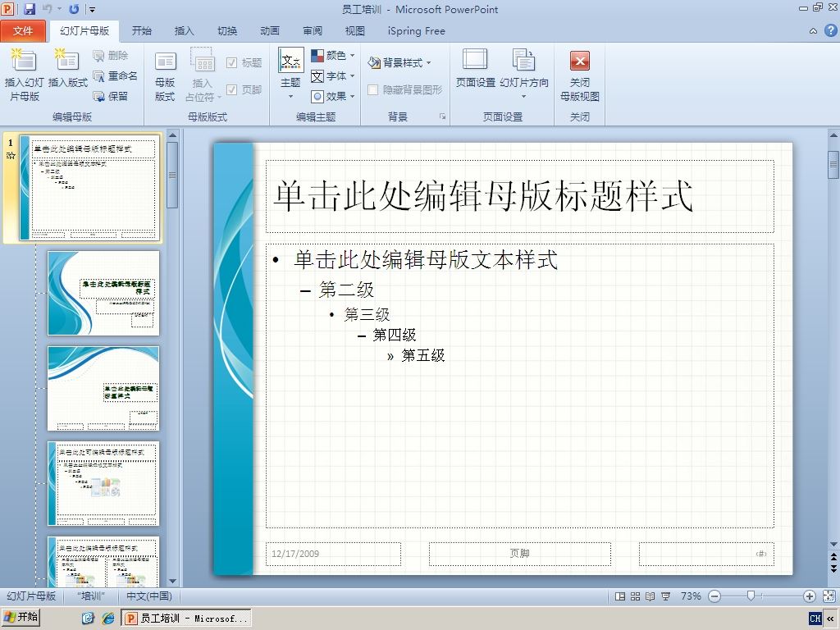Click fit slide to window icon

[x=829, y=596]
